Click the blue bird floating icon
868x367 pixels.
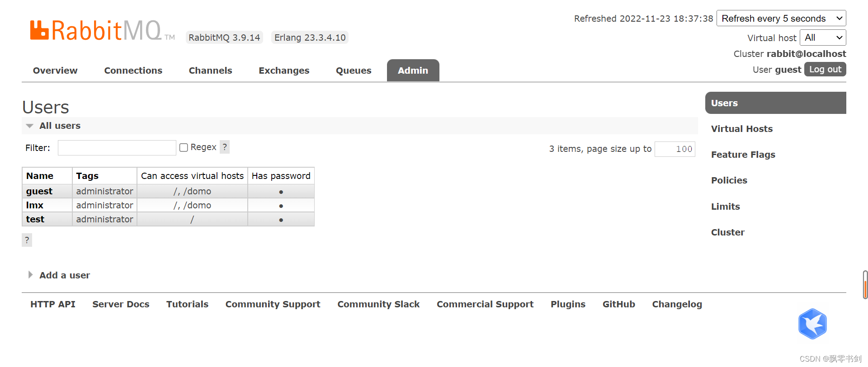[812, 324]
